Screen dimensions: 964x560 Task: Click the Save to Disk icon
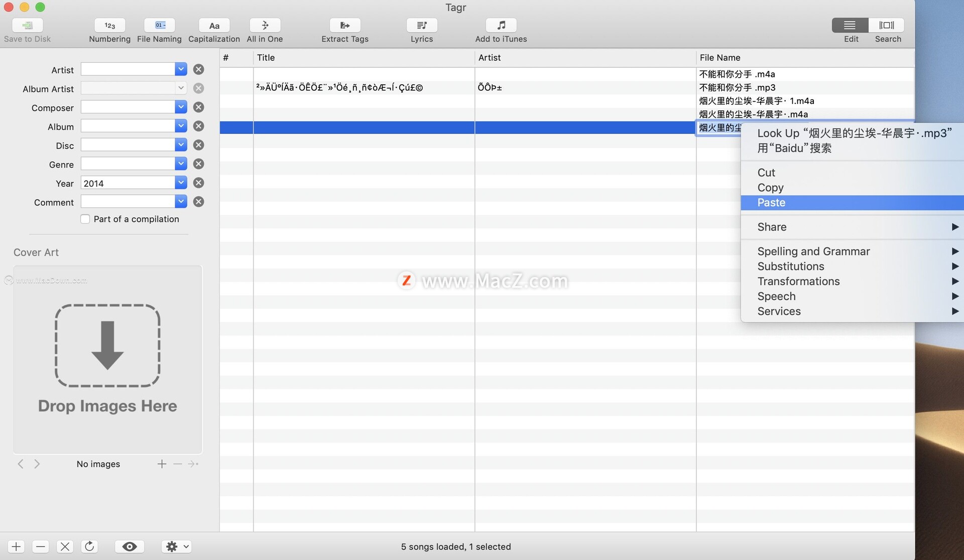[x=27, y=25]
